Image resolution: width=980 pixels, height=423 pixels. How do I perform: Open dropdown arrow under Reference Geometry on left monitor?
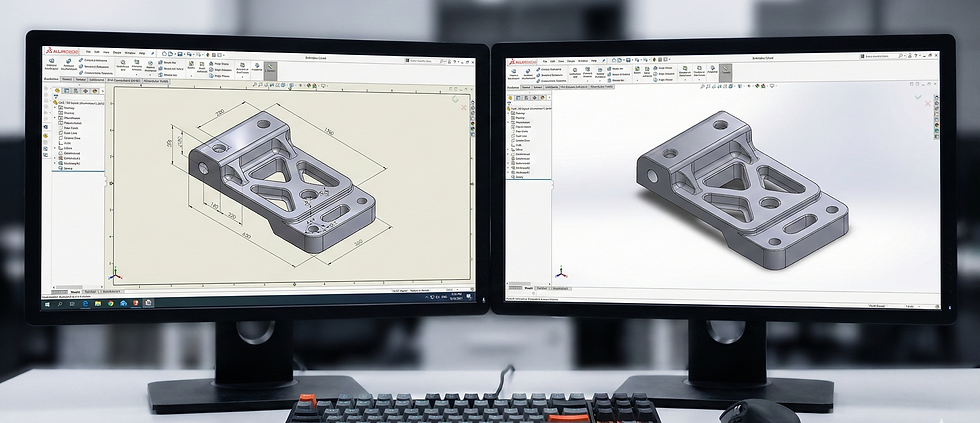click(x=242, y=77)
